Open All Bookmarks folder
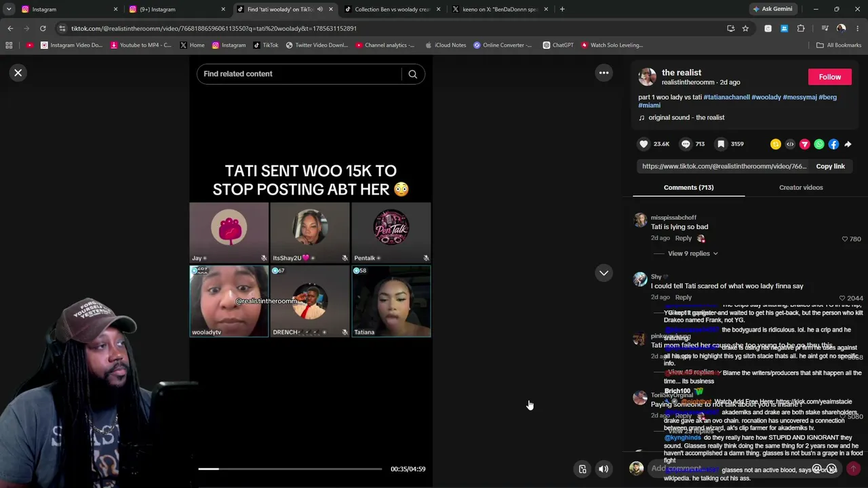This screenshot has height=488, width=868. click(x=839, y=45)
